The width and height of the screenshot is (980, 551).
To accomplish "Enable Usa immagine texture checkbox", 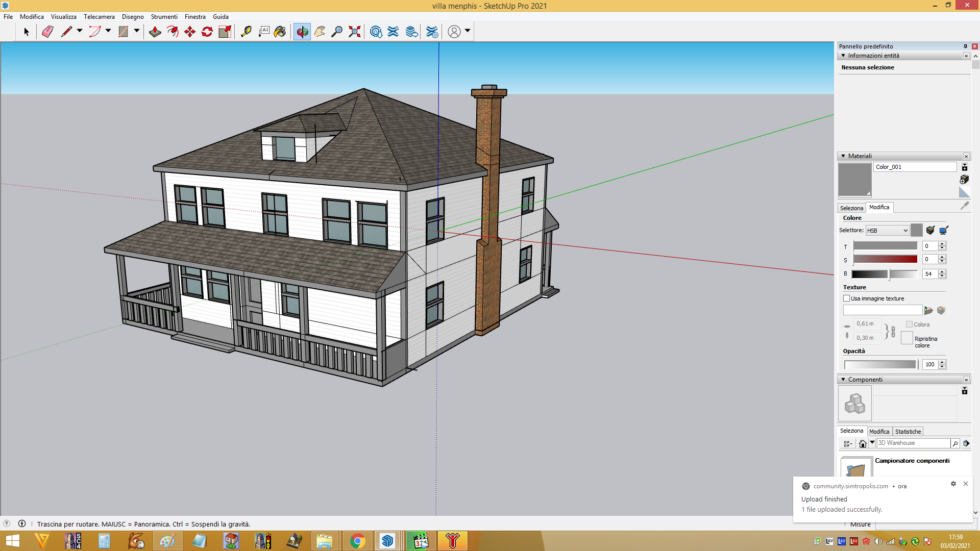I will (846, 298).
